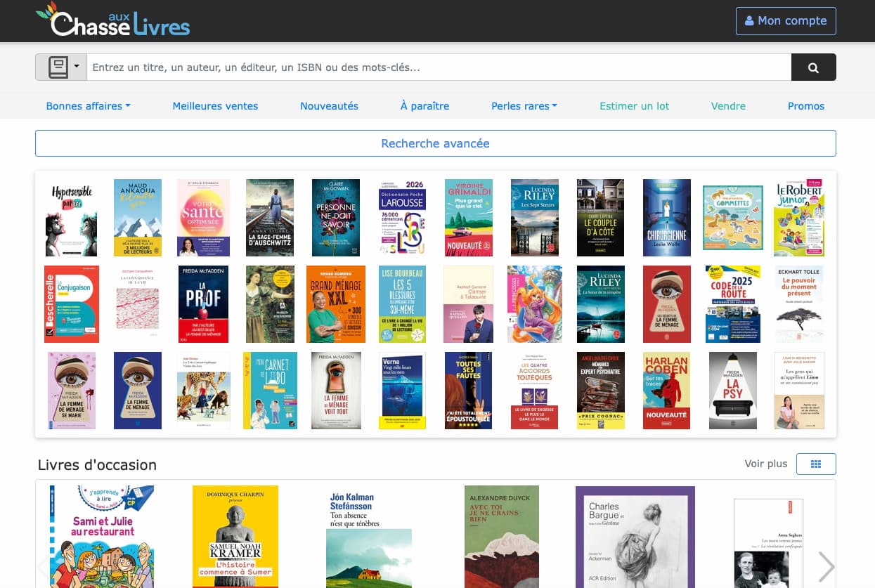Advance the used-books carousel with right chevron

pos(826,566)
